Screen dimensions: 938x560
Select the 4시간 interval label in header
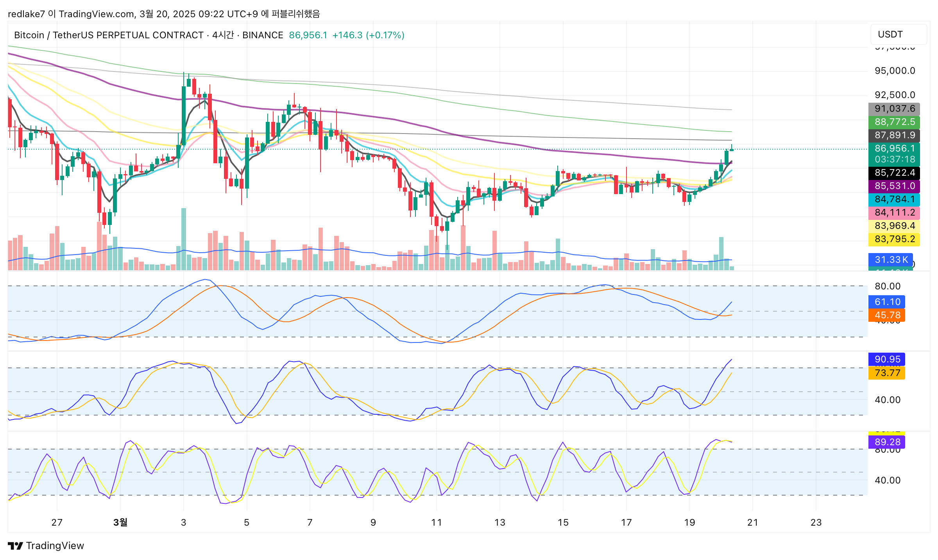click(x=223, y=35)
